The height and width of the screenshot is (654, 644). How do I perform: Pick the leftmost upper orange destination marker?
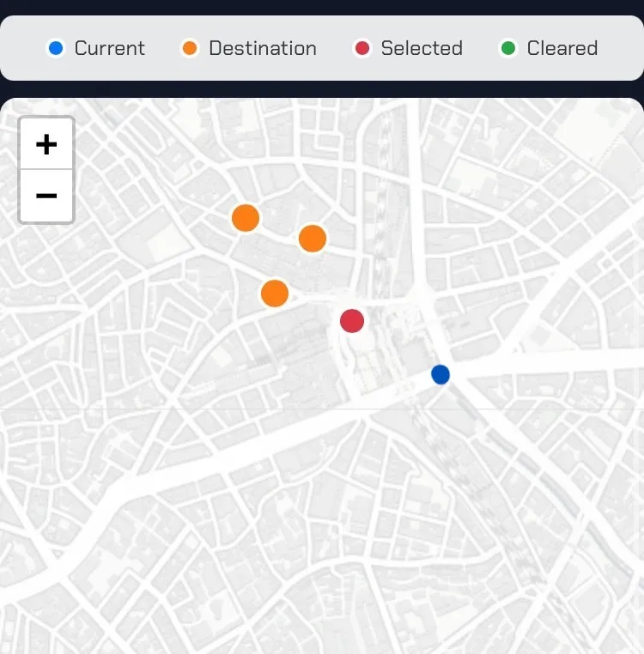click(246, 218)
